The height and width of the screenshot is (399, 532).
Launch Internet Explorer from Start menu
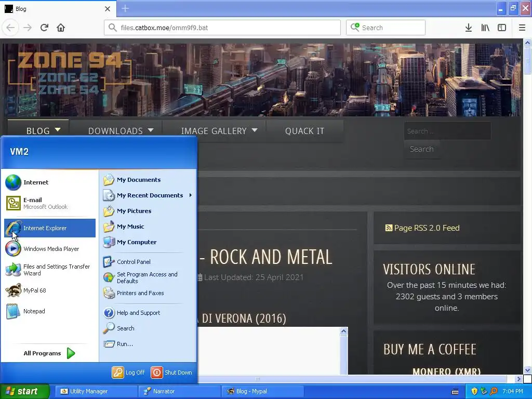pyautogui.click(x=50, y=228)
